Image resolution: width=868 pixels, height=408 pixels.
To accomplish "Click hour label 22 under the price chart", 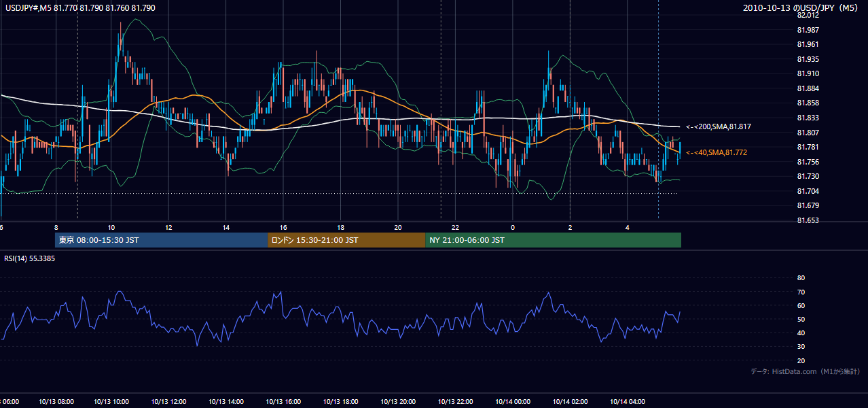I will tap(455, 227).
